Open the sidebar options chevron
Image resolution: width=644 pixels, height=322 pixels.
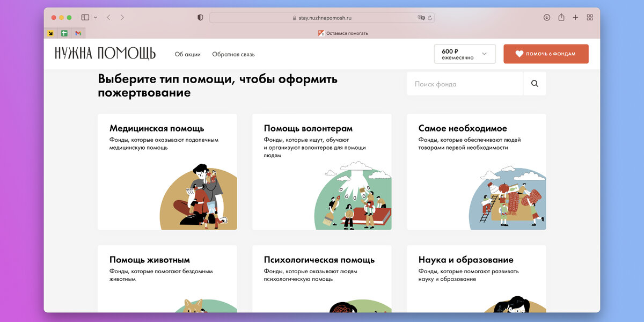(x=96, y=17)
